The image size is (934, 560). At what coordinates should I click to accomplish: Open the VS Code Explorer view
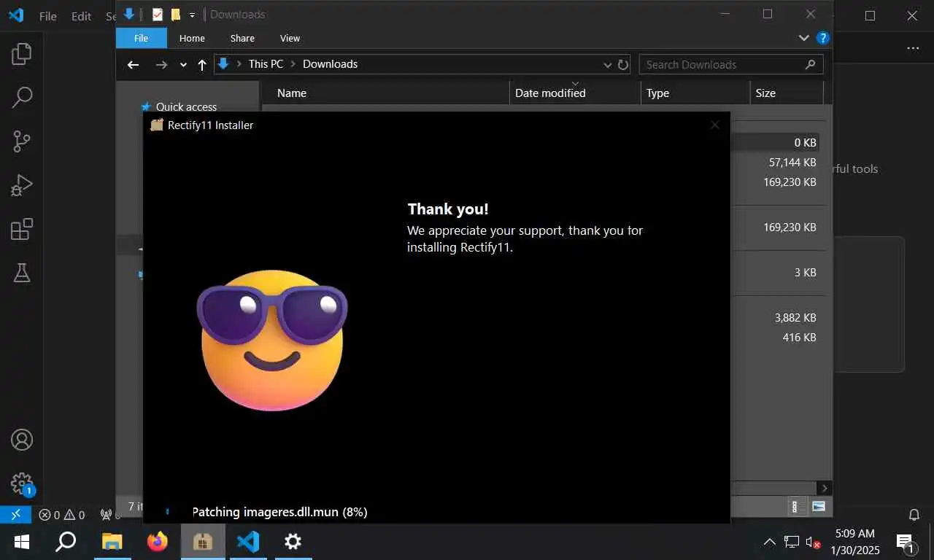coord(22,53)
